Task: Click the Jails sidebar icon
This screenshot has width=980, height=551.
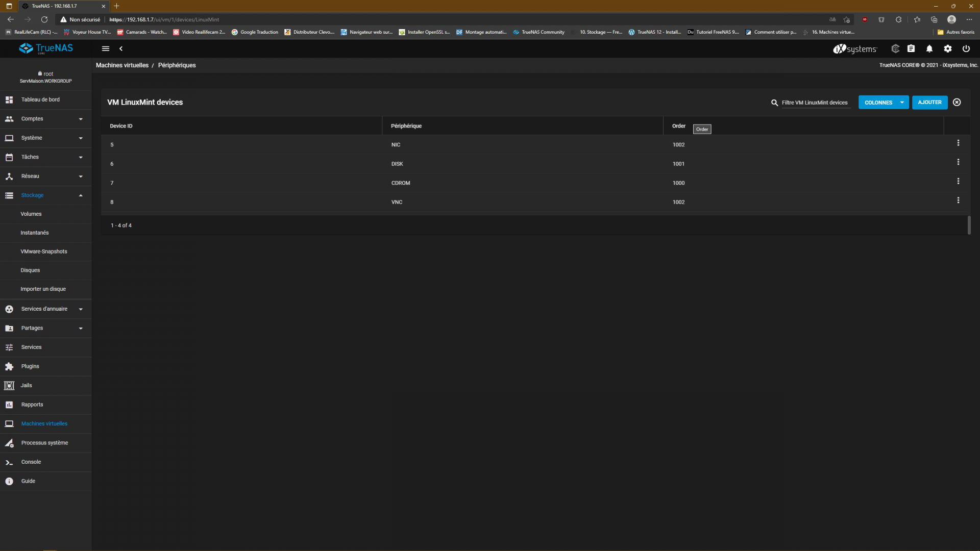Action: 9,386
